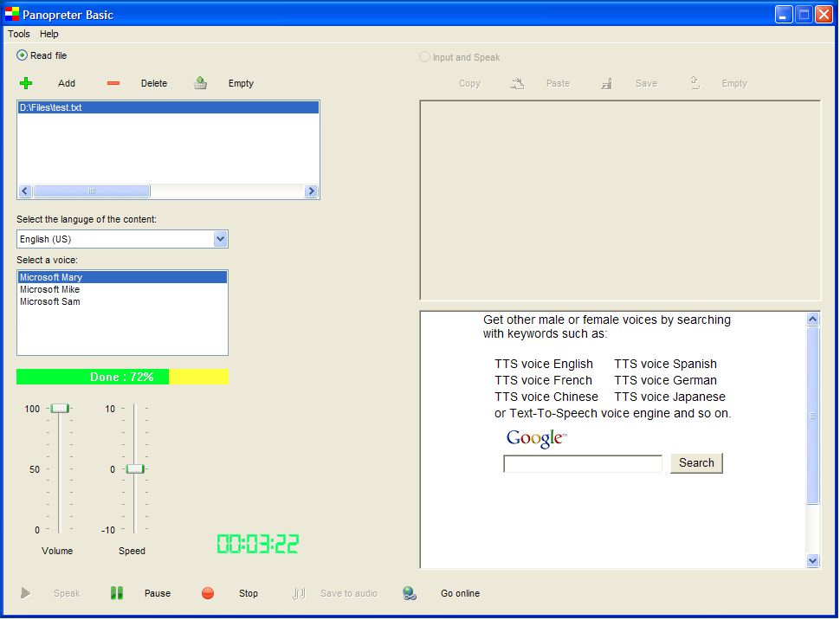840x620 pixels.
Task: Select the Microsoft Sam voice
Action: [x=123, y=301]
